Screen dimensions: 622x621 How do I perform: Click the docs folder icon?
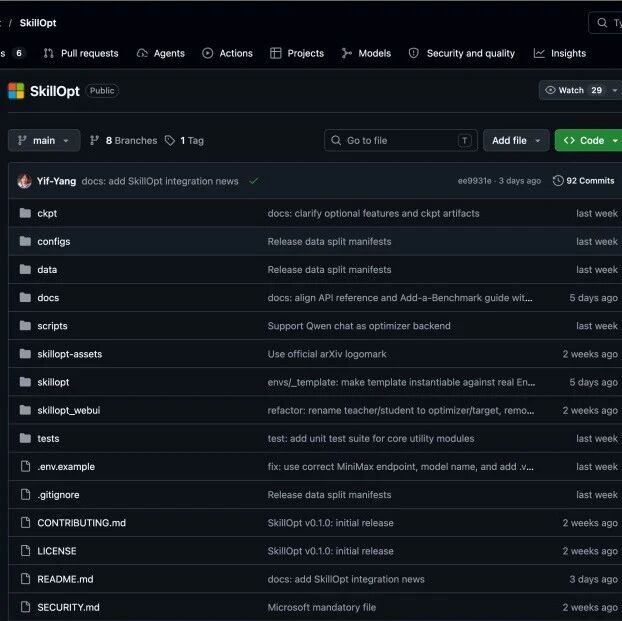pyautogui.click(x=25, y=298)
